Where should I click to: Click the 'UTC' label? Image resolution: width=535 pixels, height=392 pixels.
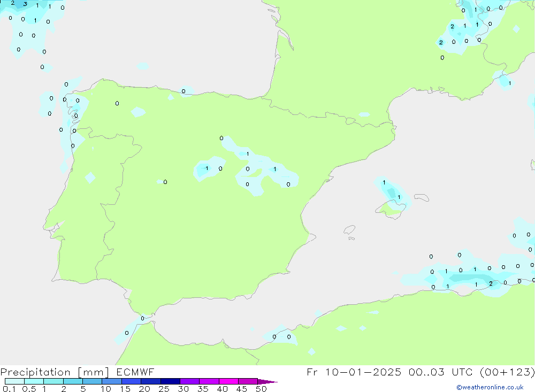coord(463,372)
